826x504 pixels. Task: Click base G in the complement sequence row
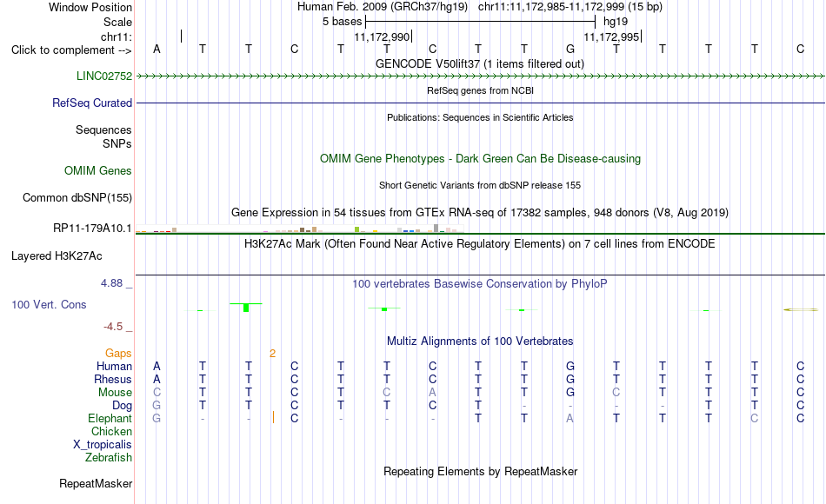coord(570,50)
